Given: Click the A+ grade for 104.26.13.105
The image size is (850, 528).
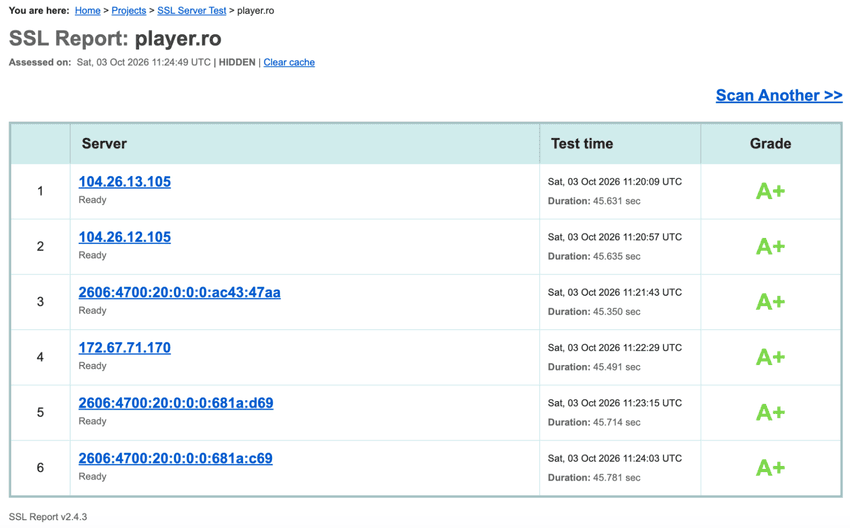Looking at the screenshot, I should pyautogui.click(x=770, y=191).
